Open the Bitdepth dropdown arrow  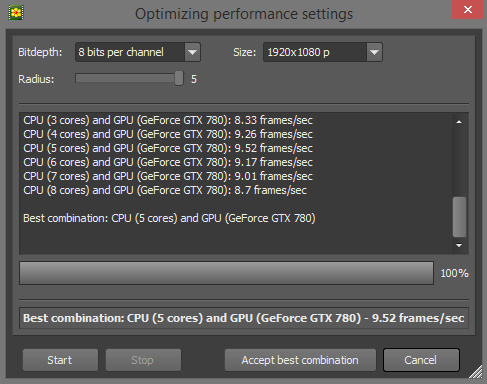(x=192, y=52)
